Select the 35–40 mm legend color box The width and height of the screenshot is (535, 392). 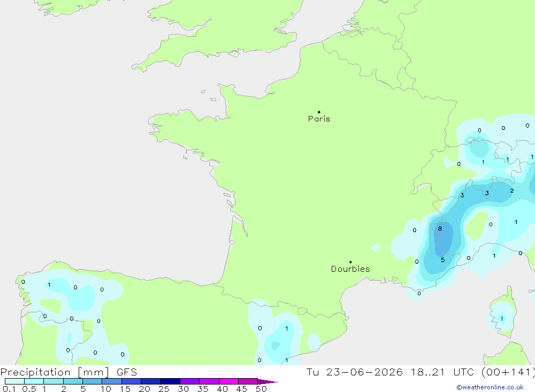click(x=209, y=381)
